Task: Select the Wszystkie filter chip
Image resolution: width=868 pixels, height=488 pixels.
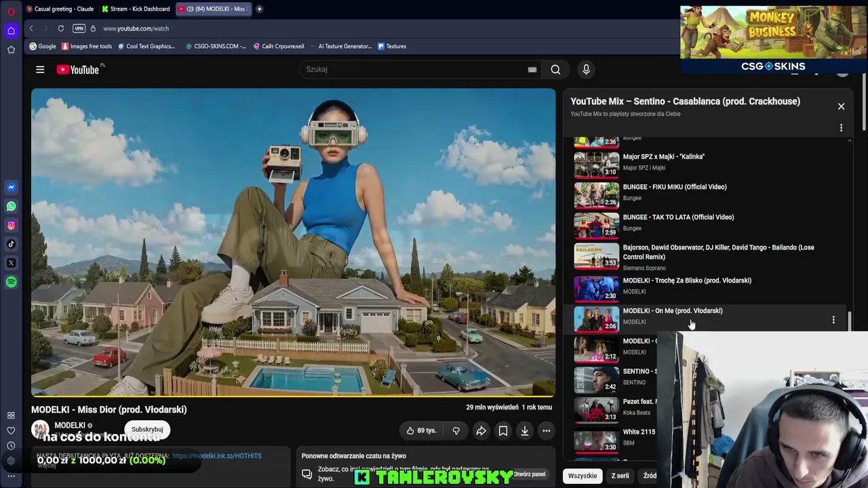Action: [583, 476]
